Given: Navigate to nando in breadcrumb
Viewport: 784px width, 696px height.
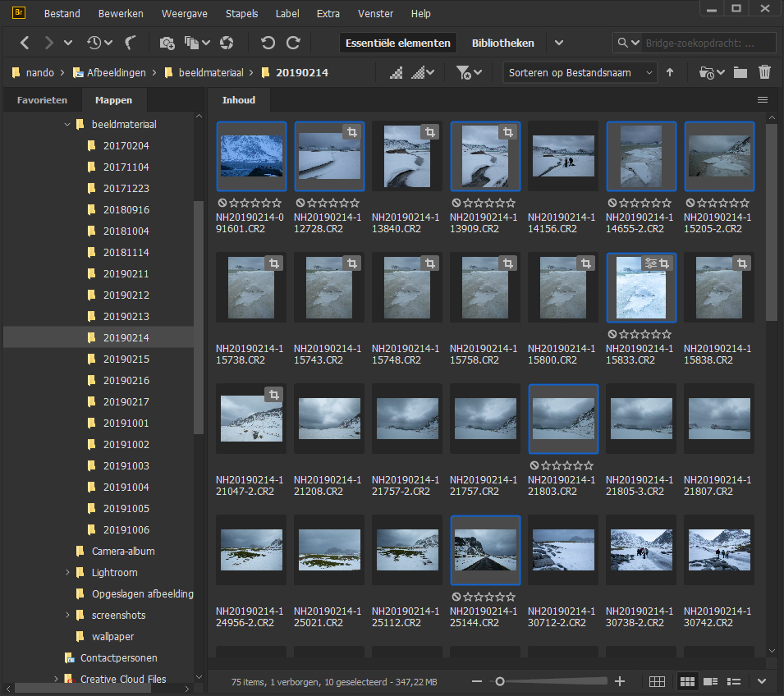Looking at the screenshot, I should pyautogui.click(x=39, y=73).
